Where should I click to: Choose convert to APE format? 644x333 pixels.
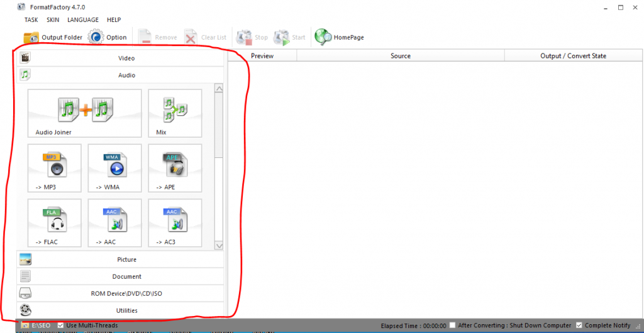(x=175, y=167)
